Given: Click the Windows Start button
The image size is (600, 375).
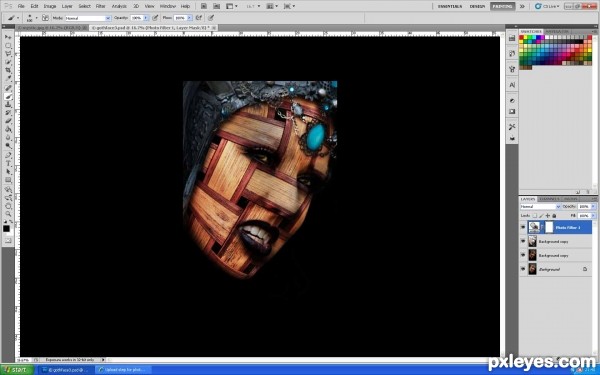Looking at the screenshot, I should tap(17, 370).
